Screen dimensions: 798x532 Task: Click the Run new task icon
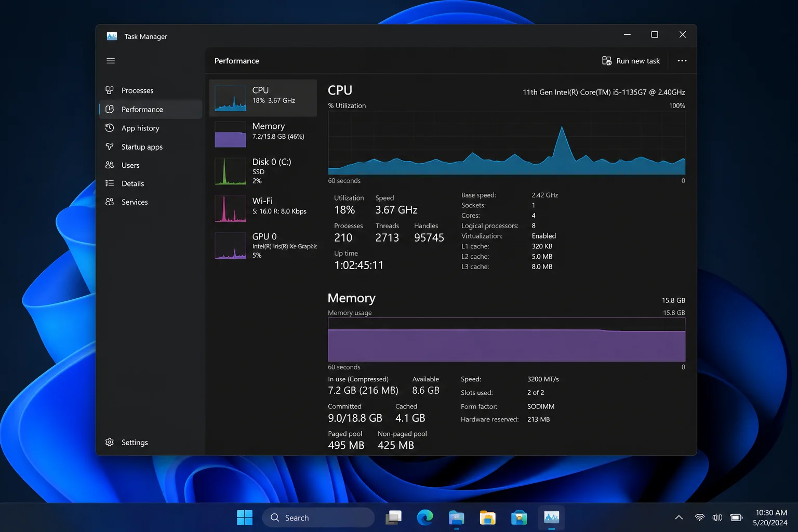(606, 61)
